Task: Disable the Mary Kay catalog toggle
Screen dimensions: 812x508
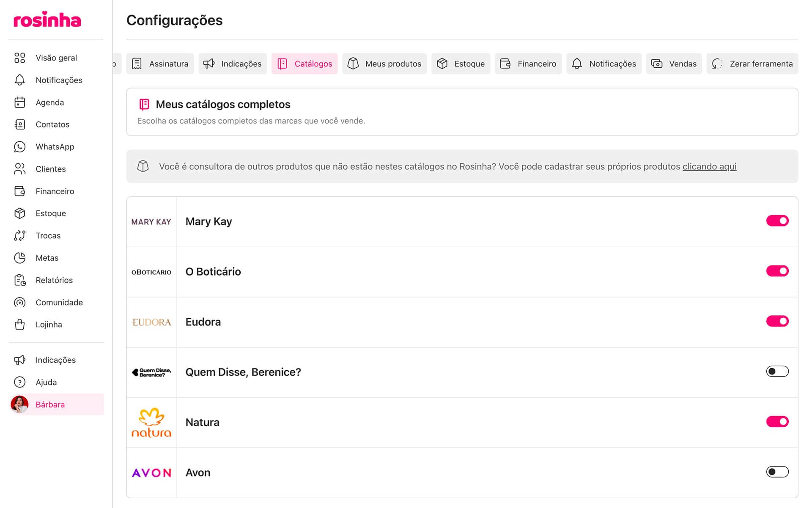Action: point(777,221)
